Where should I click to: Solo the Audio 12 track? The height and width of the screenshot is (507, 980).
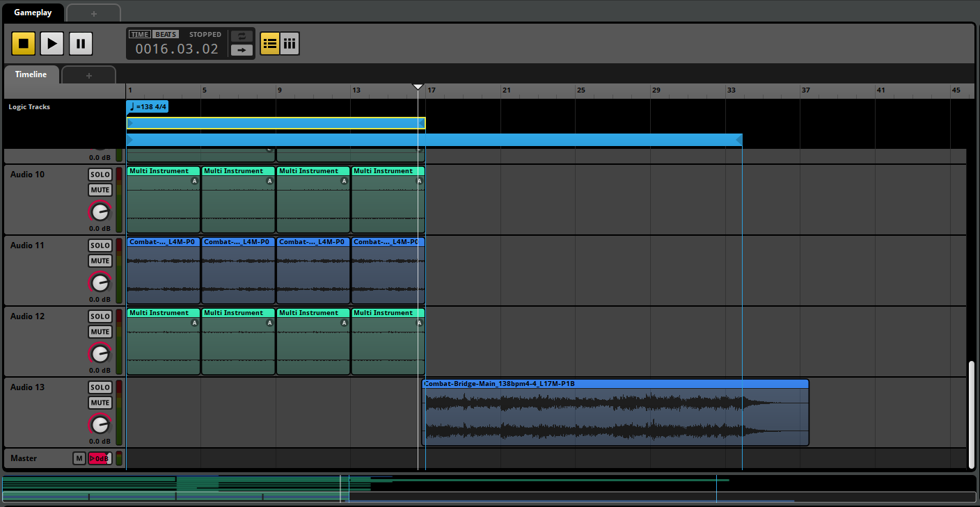(100, 316)
